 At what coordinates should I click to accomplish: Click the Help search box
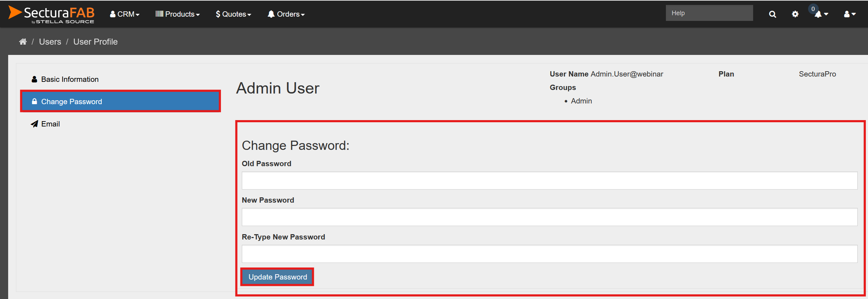point(709,13)
